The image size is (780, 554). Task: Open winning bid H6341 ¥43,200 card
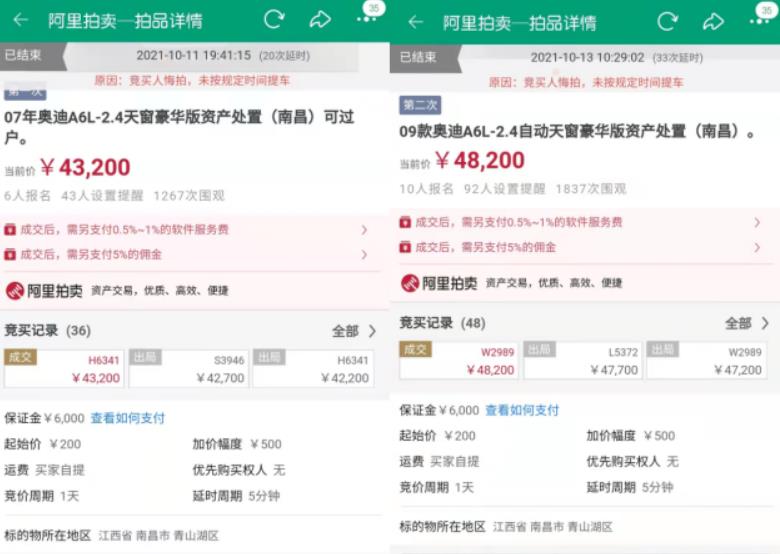(64, 368)
